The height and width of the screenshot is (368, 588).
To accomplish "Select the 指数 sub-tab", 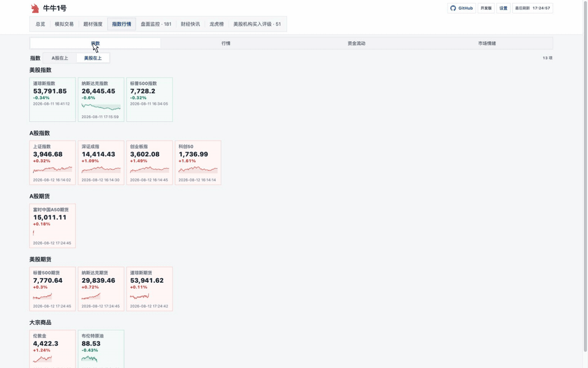I will (x=96, y=43).
